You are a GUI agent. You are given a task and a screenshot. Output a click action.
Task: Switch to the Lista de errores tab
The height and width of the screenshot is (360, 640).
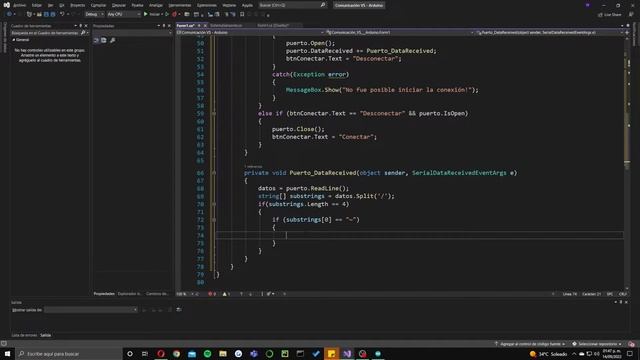tap(24, 335)
